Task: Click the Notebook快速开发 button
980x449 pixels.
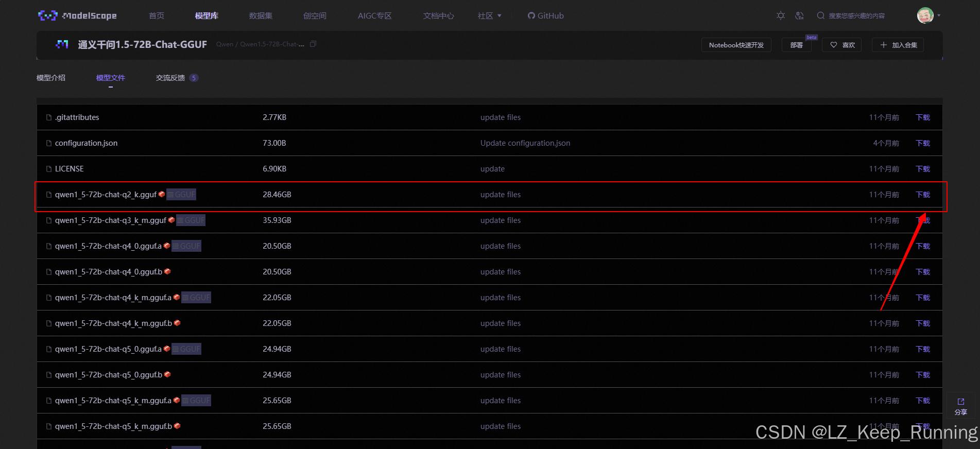Action: pyautogui.click(x=736, y=45)
